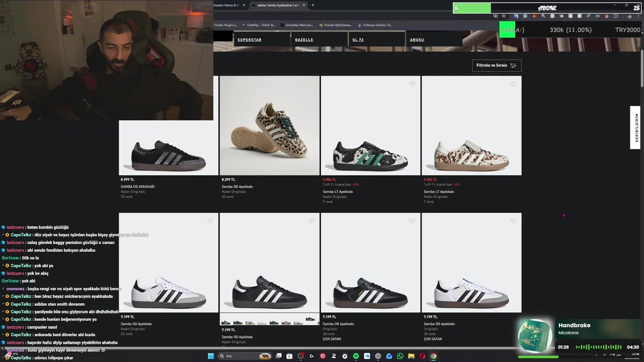Image resolution: width=644 pixels, height=362 pixels.
Task: Open Windows Start menu
Action: coord(211,356)
